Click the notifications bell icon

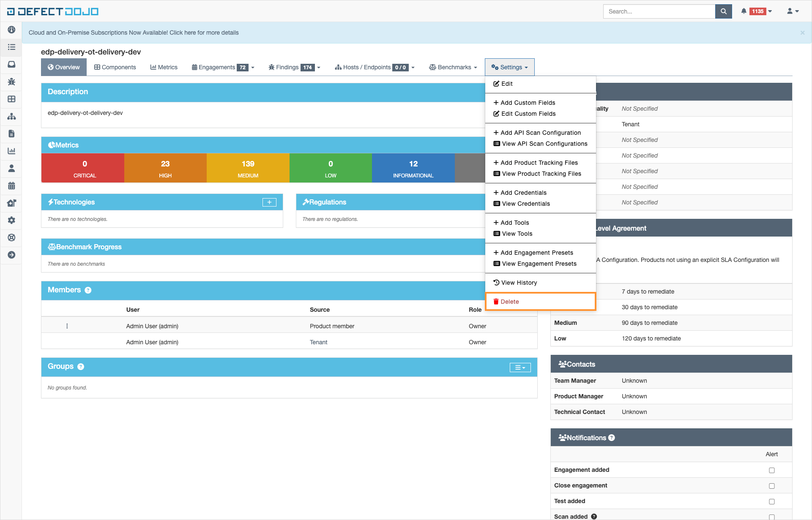(744, 11)
